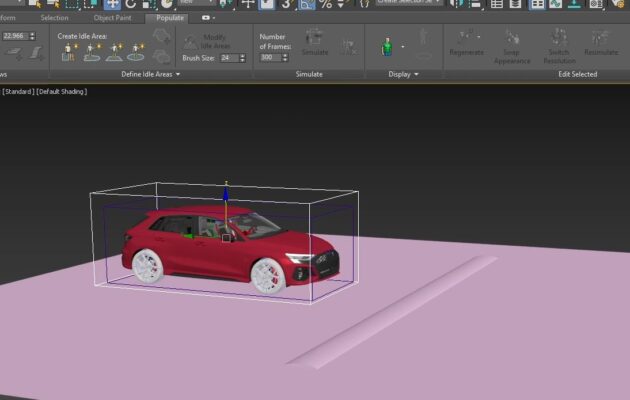Click the Number of Frames input field

268,58
